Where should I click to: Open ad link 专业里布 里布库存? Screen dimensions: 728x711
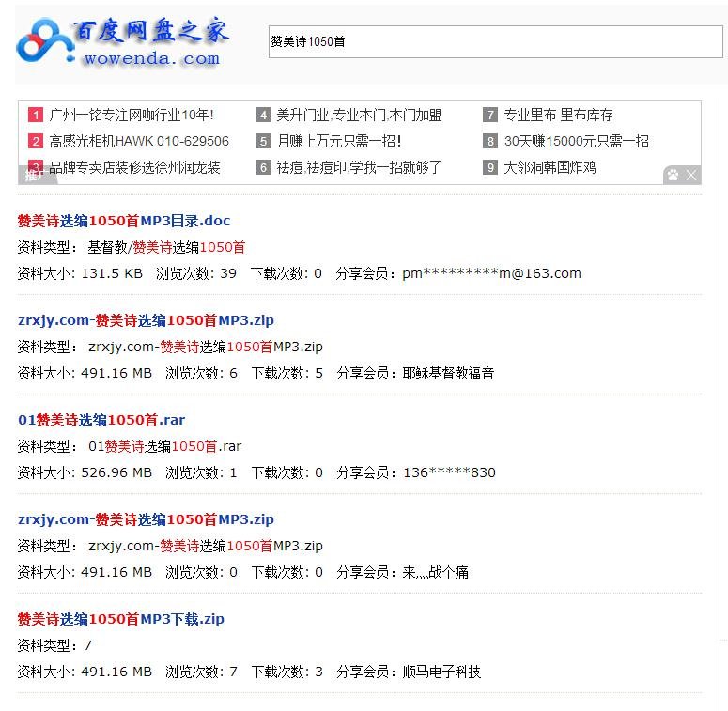[x=558, y=115]
